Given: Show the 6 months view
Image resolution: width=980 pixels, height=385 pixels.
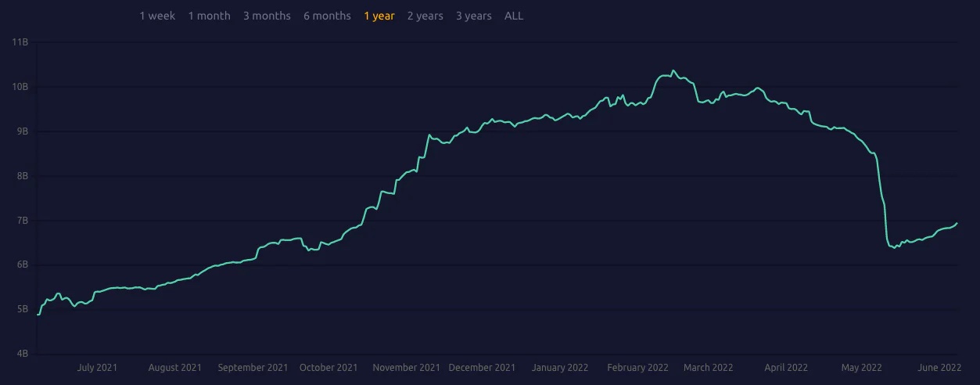Looking at the screenshot, I should (327, 16).
